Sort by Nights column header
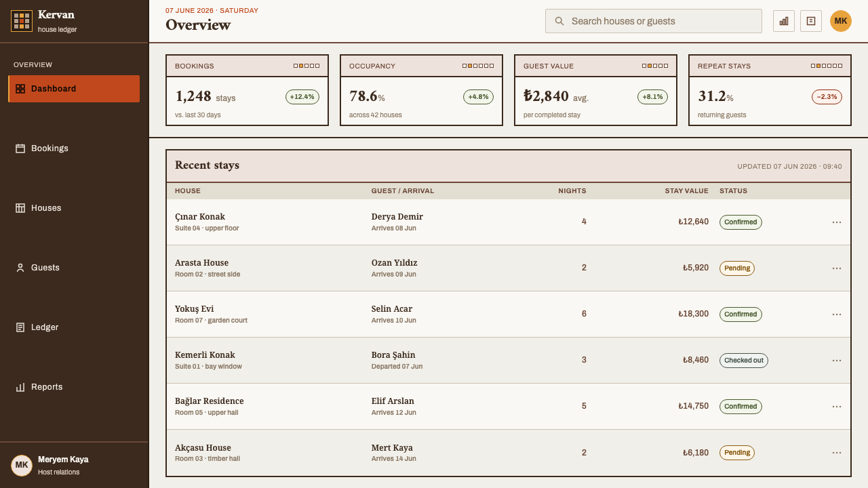 click(572, 191)
